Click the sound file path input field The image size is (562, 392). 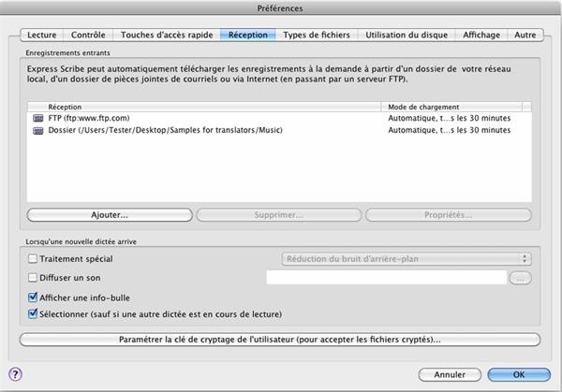pyautogui.click(x=386, y=277)
